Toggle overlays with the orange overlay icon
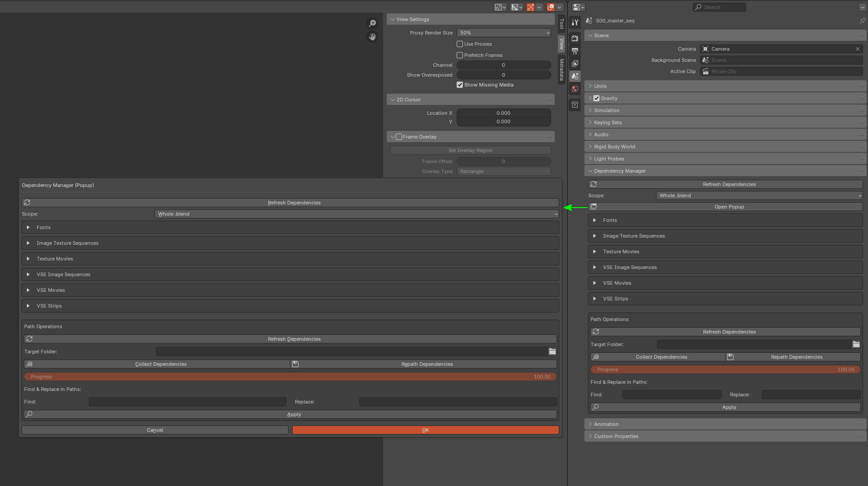This screenshot has width=868, height=486. (551, 7)
